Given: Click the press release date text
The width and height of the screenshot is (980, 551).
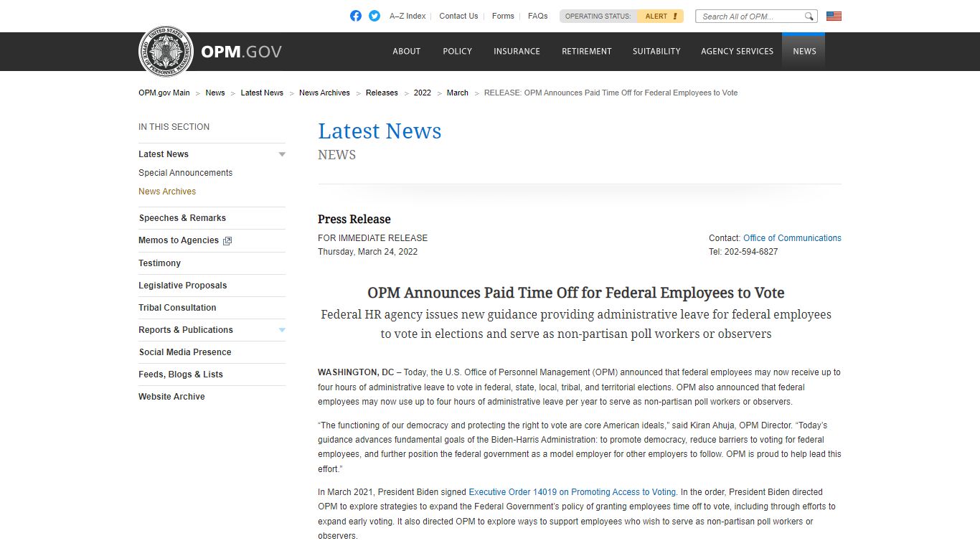Looking at the screenshot, I should 367,252.
